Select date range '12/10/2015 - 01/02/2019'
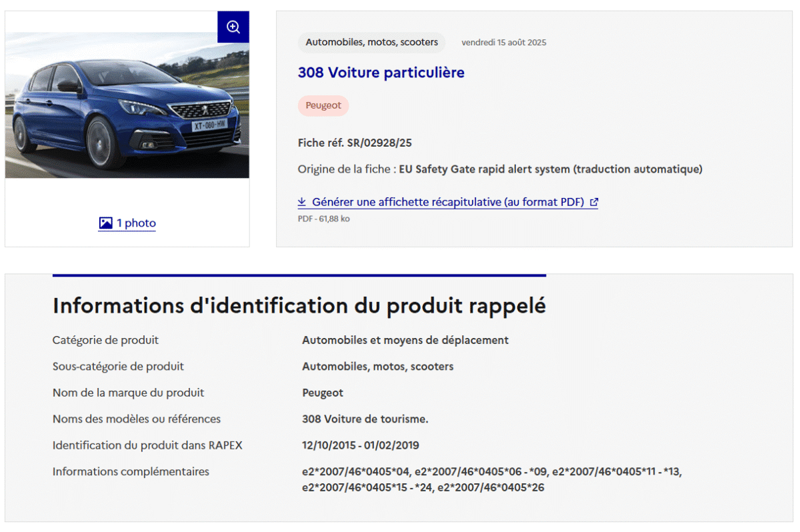This screenshot has width=800, height=532. (361, 445)
